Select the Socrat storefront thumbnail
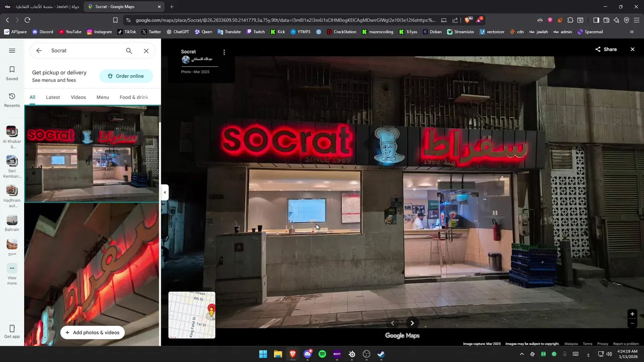Image resolution: width=644 pixels, height=362 pixels. click(x=92, y=154)
